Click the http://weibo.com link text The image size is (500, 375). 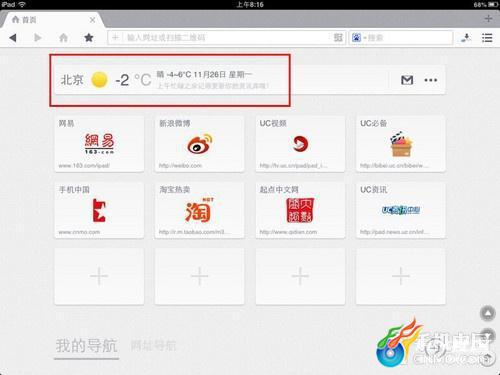tap(180, 166)
